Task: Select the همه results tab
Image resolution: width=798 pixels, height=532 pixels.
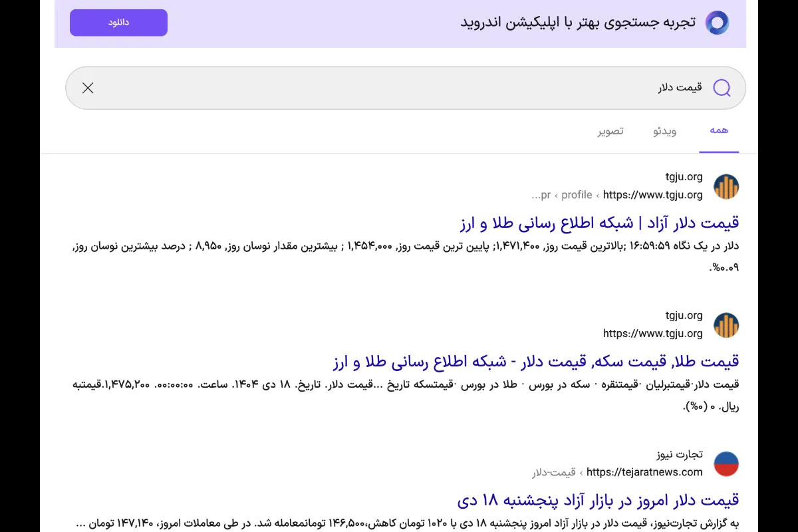Action: 719,131
